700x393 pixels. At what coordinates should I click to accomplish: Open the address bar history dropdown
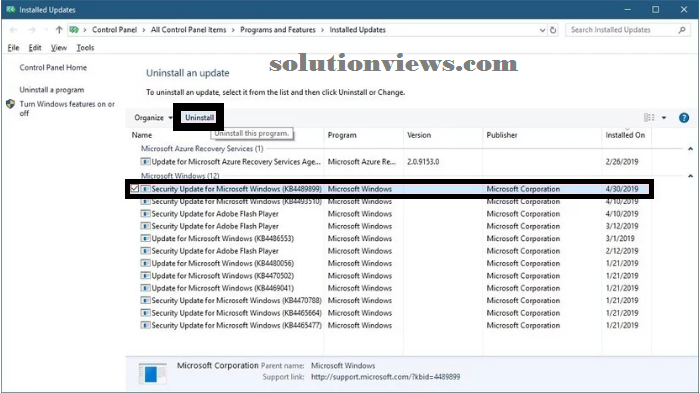click(x=542, y=30)
